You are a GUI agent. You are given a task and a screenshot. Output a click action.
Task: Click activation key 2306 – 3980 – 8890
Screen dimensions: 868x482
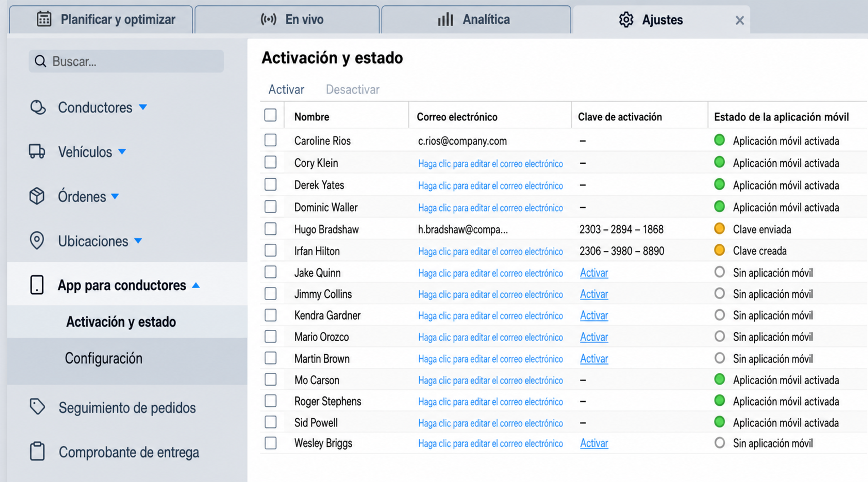622,251
